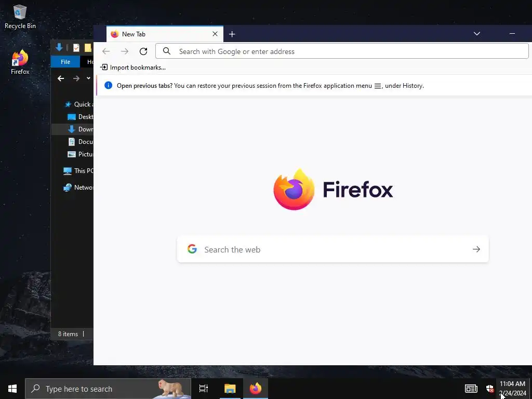Select Network in Explorer sidebar

(x=78, y=187)
